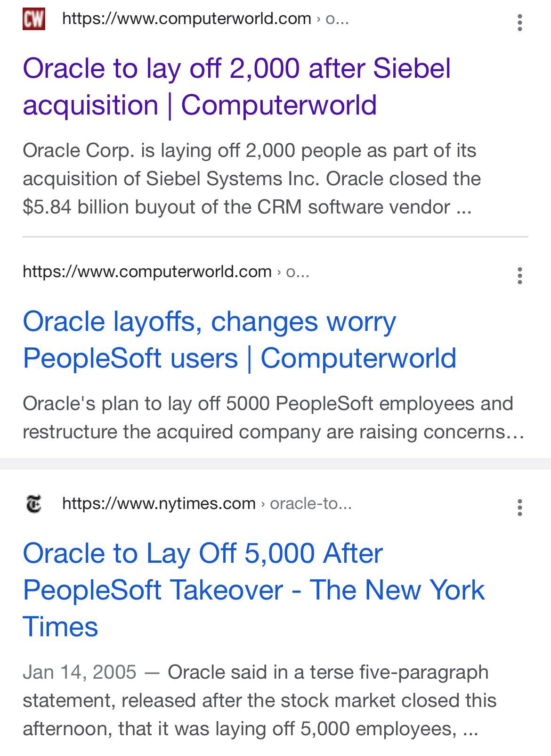
Task: Click the gray separator band above the nytimes result
Action: (275, 463)
